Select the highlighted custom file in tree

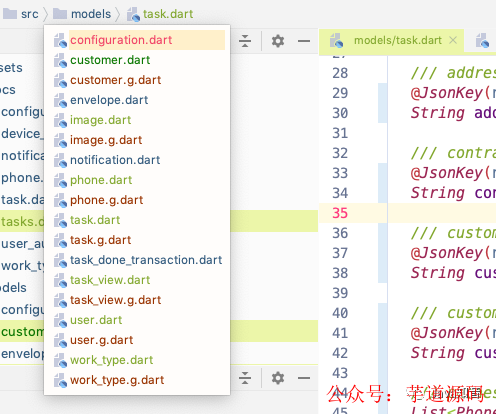click(x=22, y=331)
